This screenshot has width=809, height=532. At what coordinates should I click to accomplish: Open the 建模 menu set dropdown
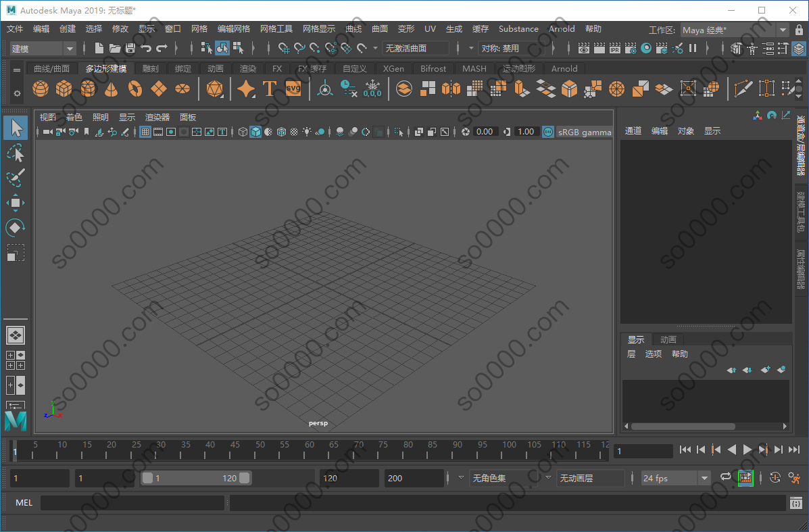coord(43,49)
